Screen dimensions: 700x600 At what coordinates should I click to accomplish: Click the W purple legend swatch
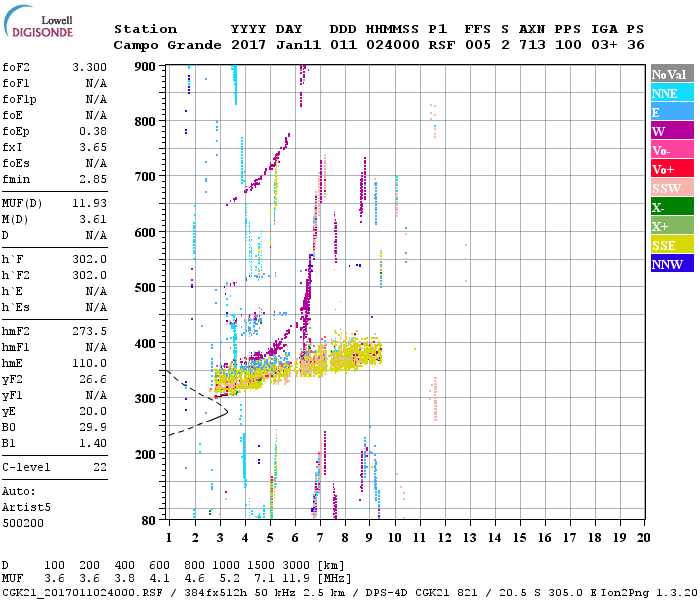[x=672, y=131]
